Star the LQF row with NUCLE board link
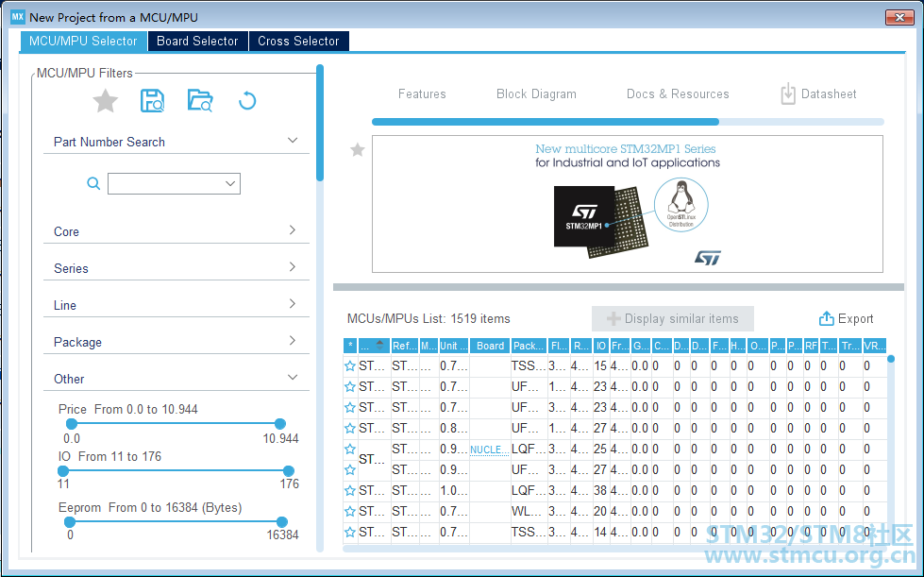 click(x=350, y=450)
